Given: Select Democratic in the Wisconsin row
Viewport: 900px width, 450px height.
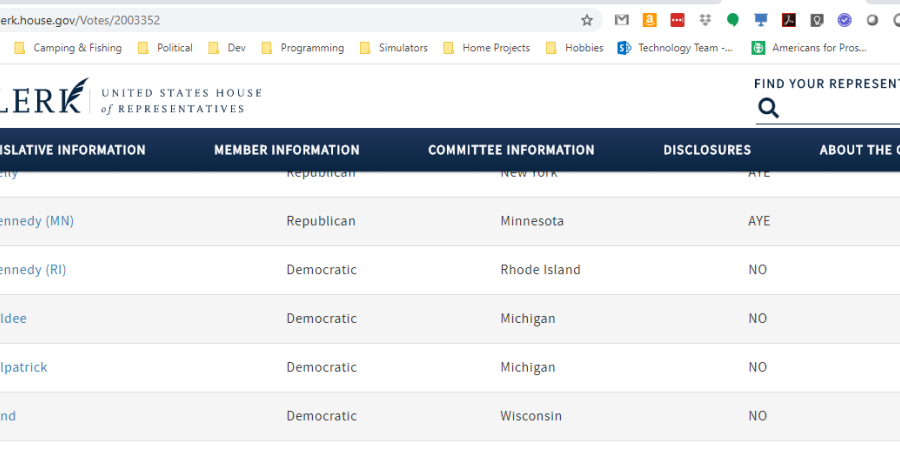Looking at the screenshot, I should pyautogui.click(x=321, y=416).
